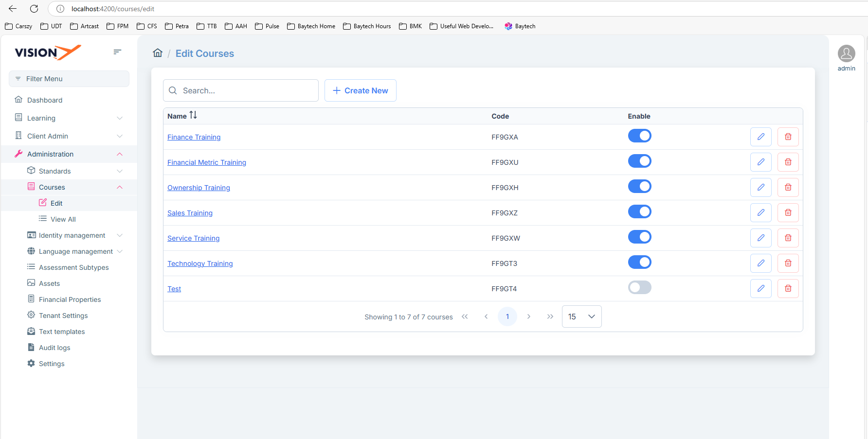
Task: Click the pencil edit icon for Finance Training
Action: pos(760,137)
